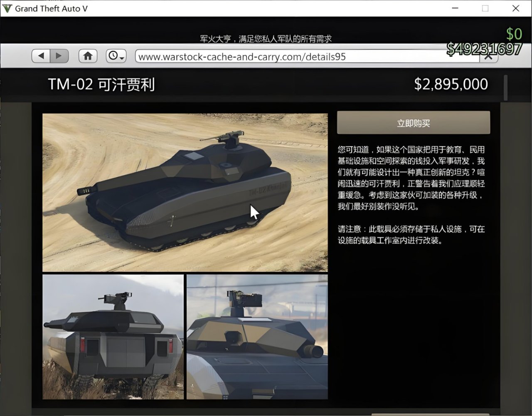Click the TM-02 可汗贾利 vehicle title
This screenshot has height=416, width=532.
[x=101, y=84]
